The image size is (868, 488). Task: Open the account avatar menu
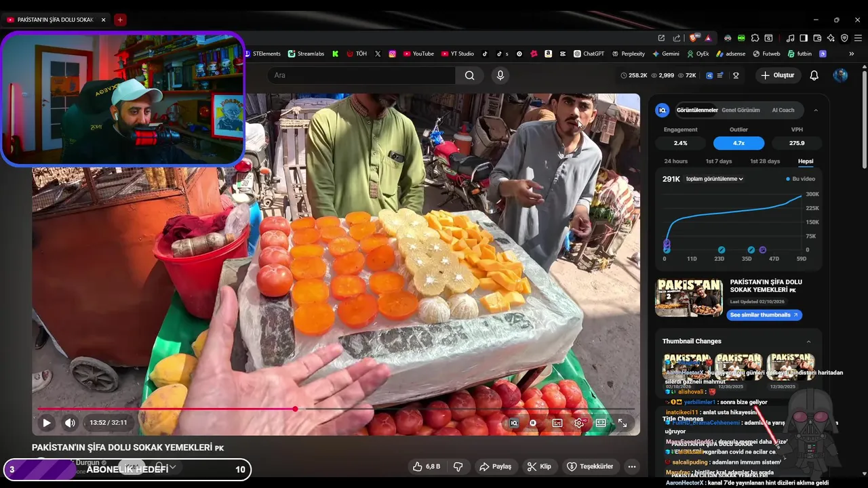pyautogui.click(x=840, y=75)
